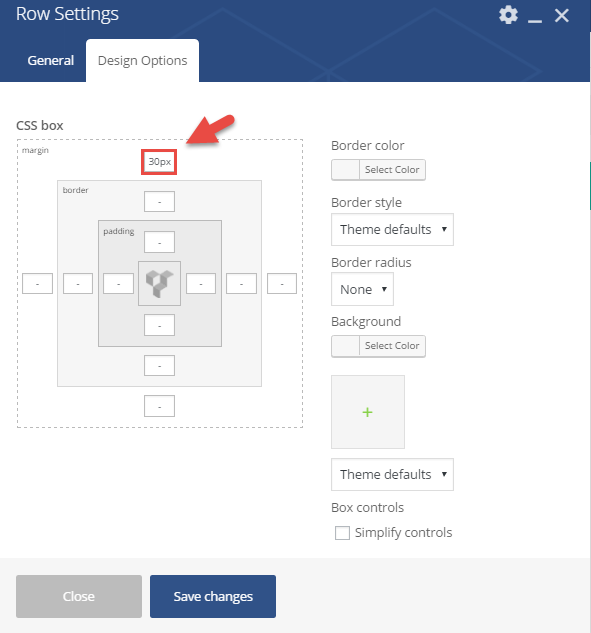Enable the Simplify controls checkbox

point(342,532)
